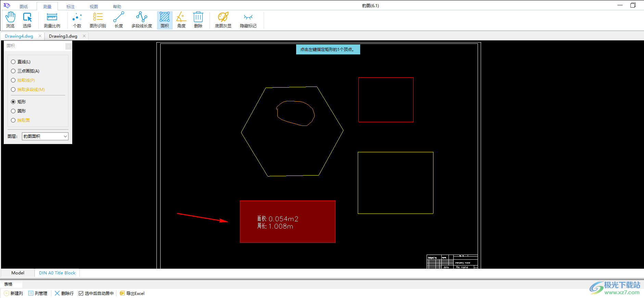Close the Drawing4.dwg tab

point(40,36)
